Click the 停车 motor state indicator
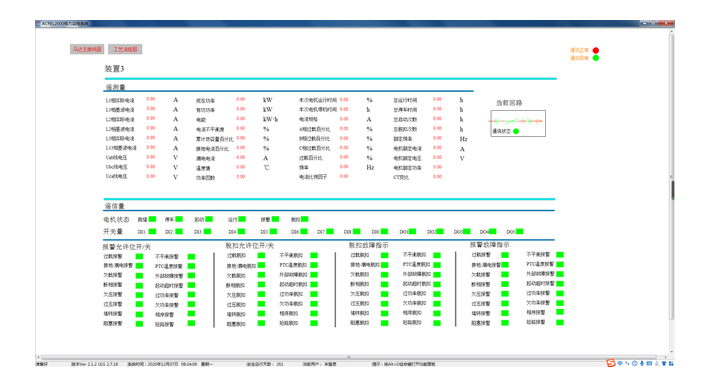This screenshot has width=708, height=386. [179, 219]
